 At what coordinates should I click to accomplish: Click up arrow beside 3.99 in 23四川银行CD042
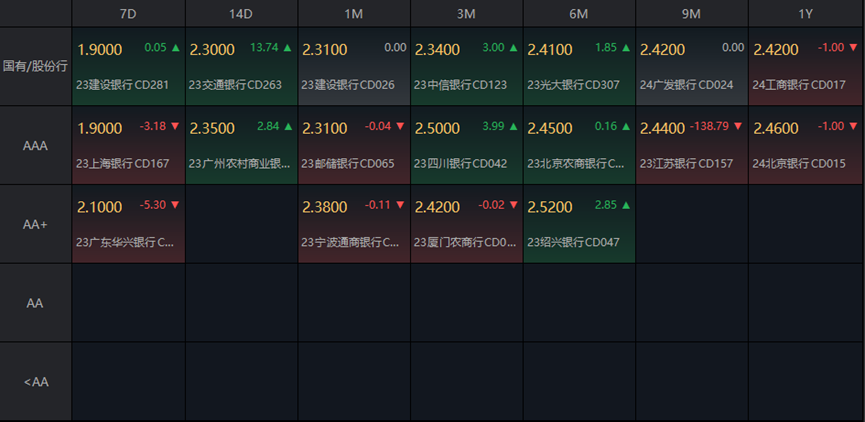(x=514, y=126)
